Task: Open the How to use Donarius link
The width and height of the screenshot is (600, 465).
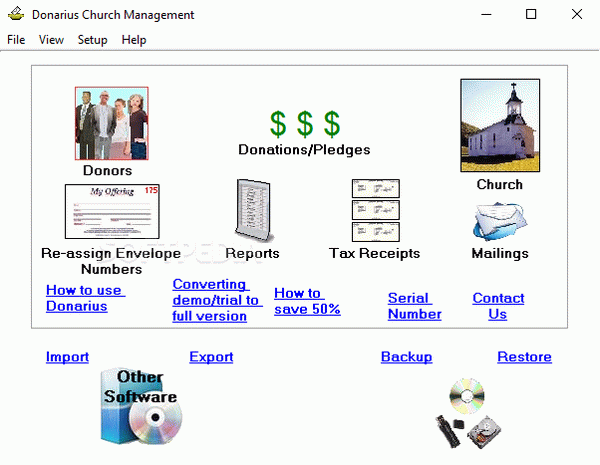Action: [85, 298]
